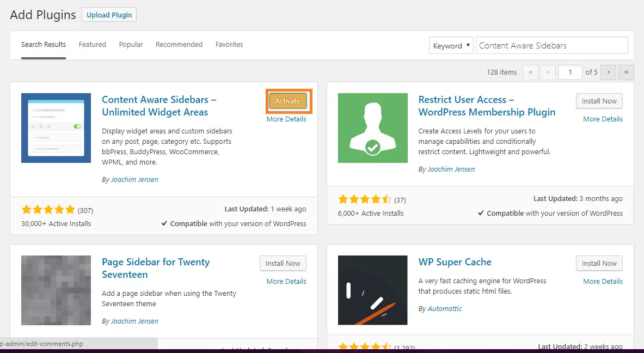Install the Restrict User Access plugin
The width and height of the screenshot is (644, 353).
click(x=599, y=101)
